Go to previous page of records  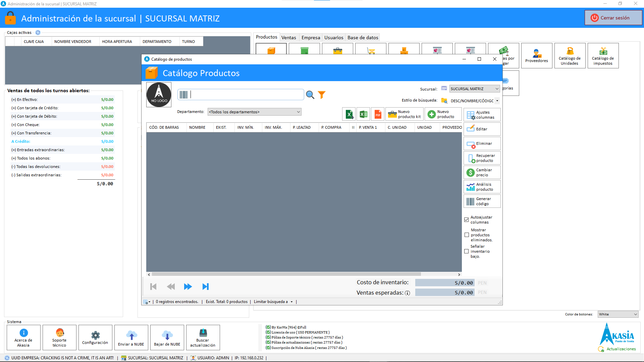(x=171, y=287)
